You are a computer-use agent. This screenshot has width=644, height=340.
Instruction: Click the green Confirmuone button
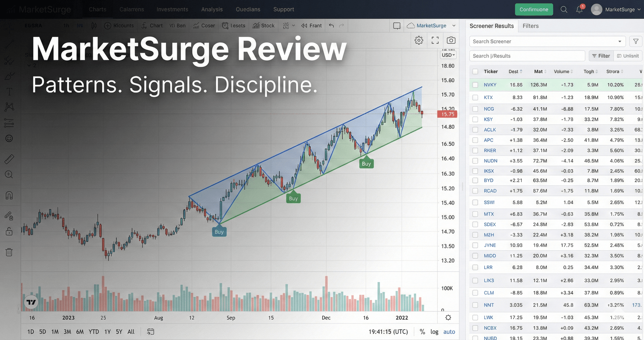point(534,9)
